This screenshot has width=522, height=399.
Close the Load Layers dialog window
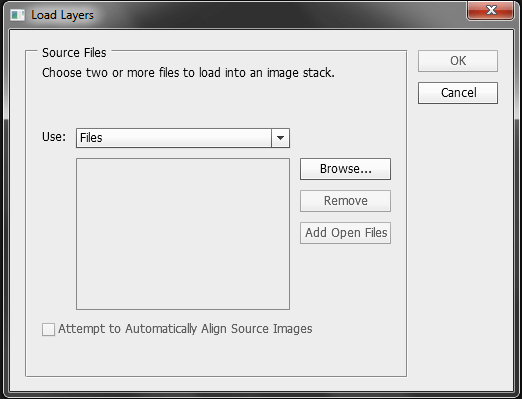coord(490,10)
